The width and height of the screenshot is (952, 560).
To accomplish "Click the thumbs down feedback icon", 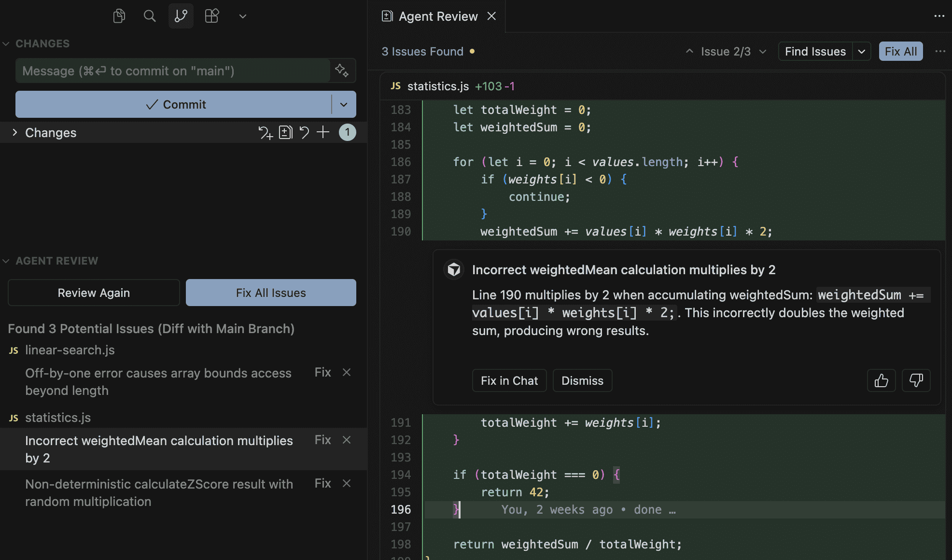I will click(x=916, y=380).
